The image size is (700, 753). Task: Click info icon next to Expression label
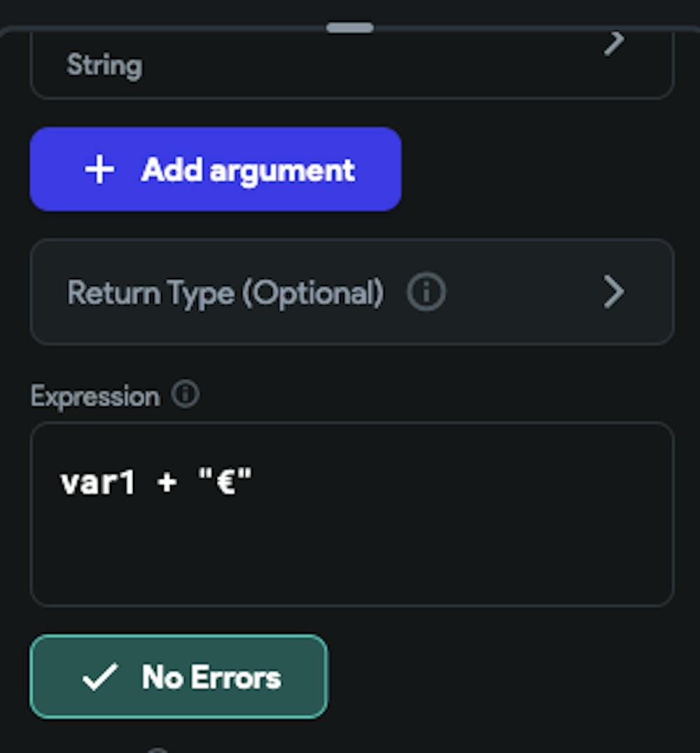coord(185,395)
